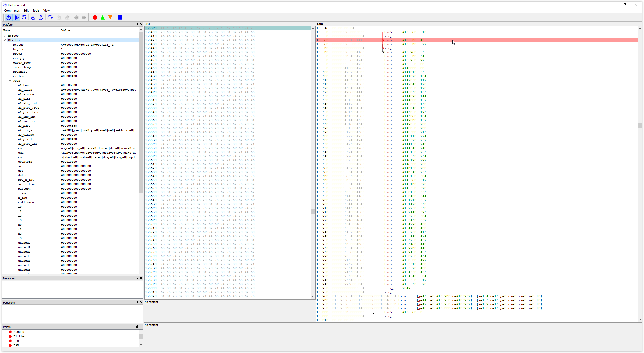Click the step over curved arrow icon

50,17
